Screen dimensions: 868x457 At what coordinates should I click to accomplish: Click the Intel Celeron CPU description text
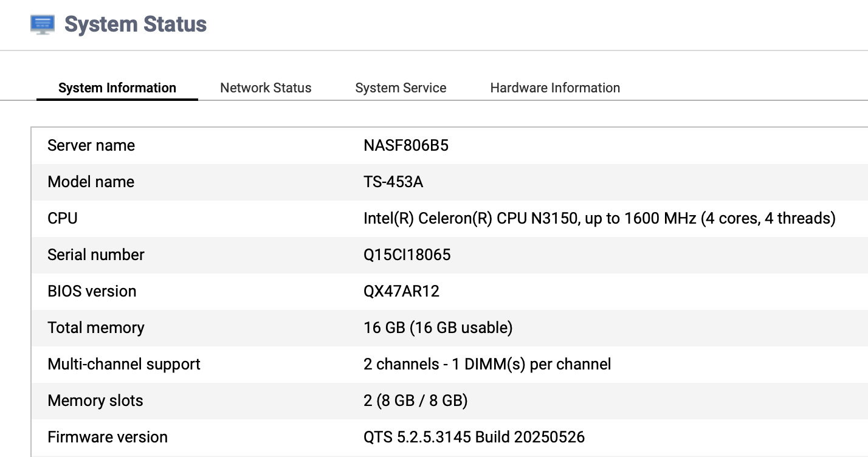coord(599,219)
